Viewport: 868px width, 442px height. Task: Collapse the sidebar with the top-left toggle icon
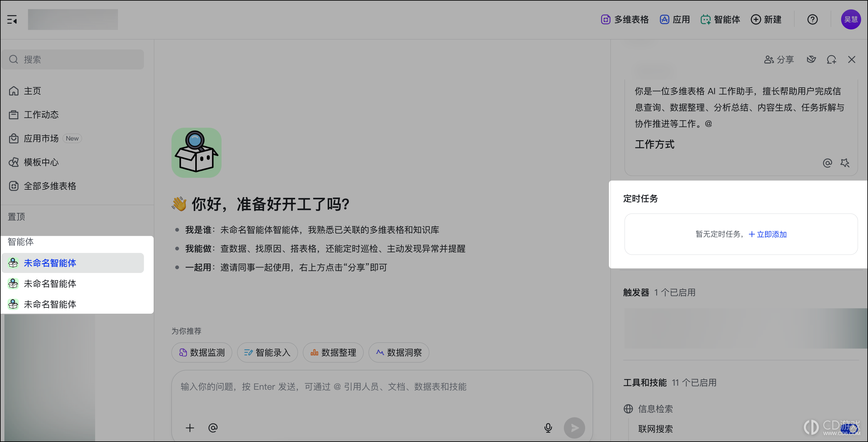(12, 19)
